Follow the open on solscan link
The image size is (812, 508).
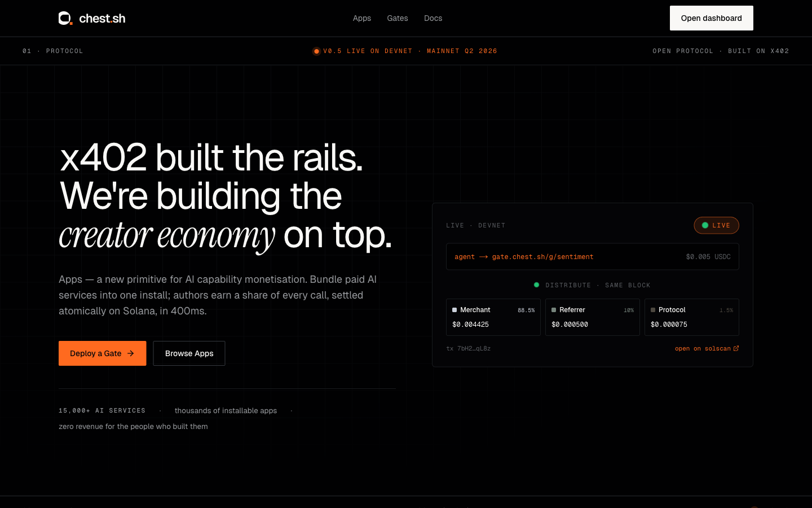702,348
